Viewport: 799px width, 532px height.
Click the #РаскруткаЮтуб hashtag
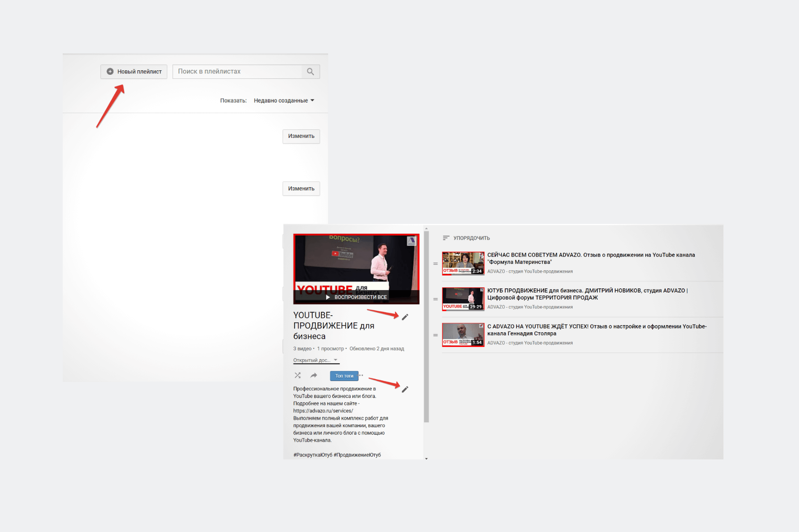(313, 455)
